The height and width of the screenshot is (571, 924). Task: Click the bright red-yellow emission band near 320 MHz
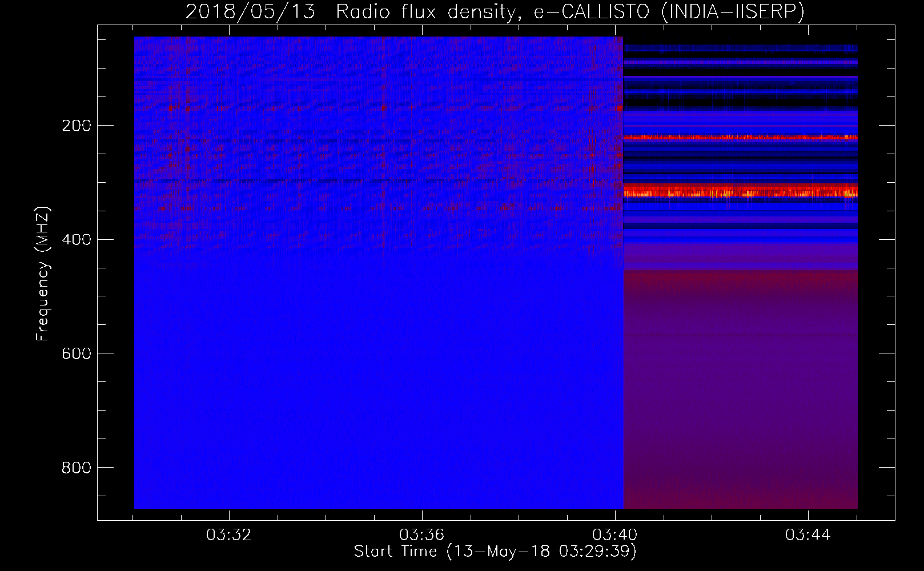tap(741, 191)
